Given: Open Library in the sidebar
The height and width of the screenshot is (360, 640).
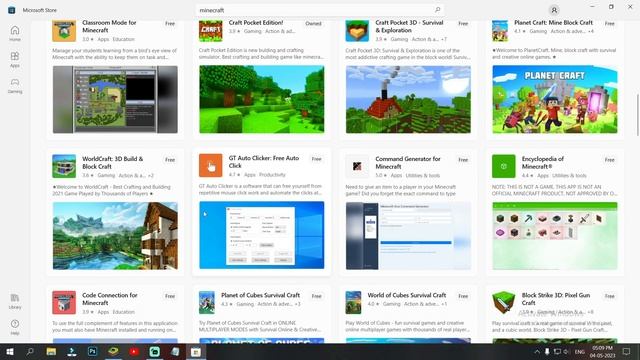Looking at the screenshot, I should point(15,301).
